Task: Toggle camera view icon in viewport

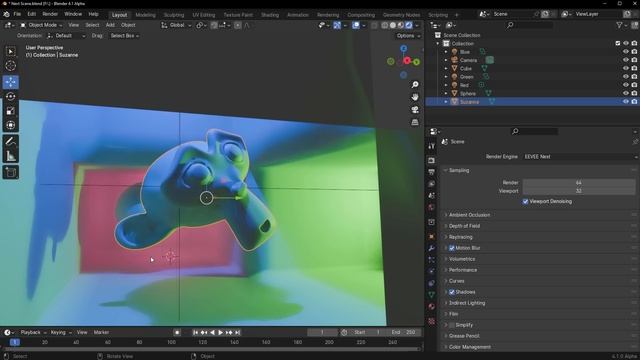Action: coord(415,109)
